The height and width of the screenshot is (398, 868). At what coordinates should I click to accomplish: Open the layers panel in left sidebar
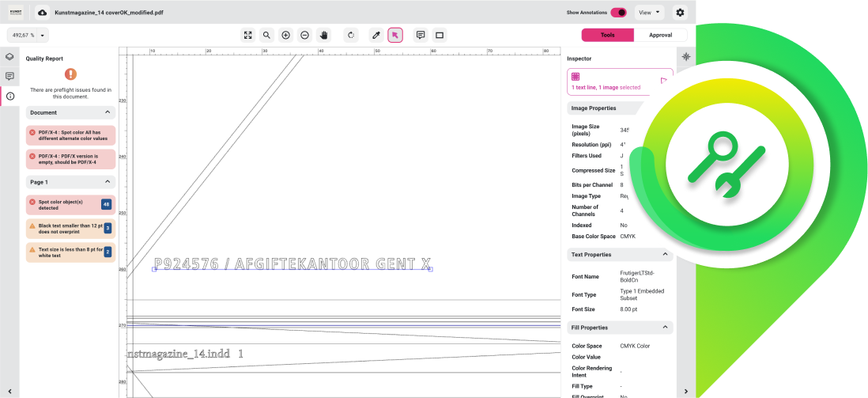click(x=9, y=56)
